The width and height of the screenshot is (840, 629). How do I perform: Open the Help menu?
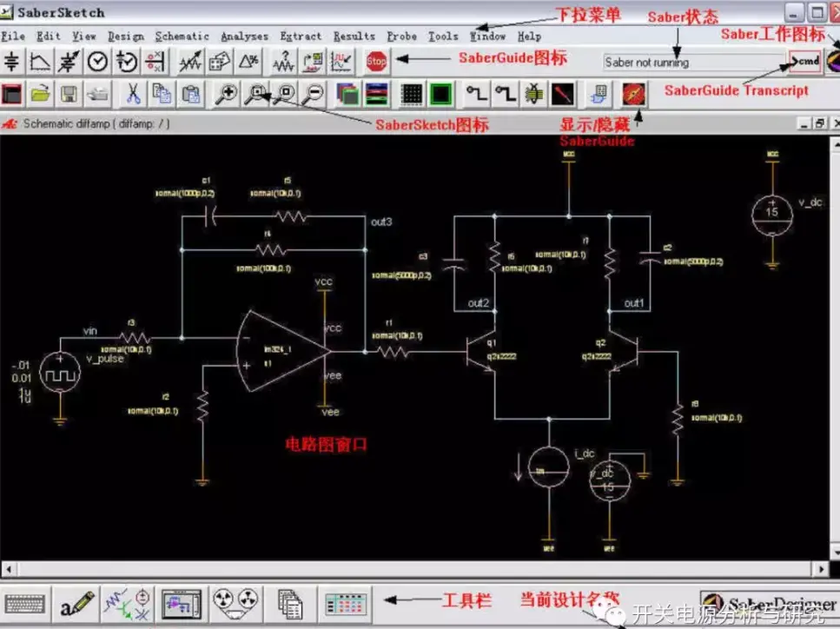click(x=529, y=36)
